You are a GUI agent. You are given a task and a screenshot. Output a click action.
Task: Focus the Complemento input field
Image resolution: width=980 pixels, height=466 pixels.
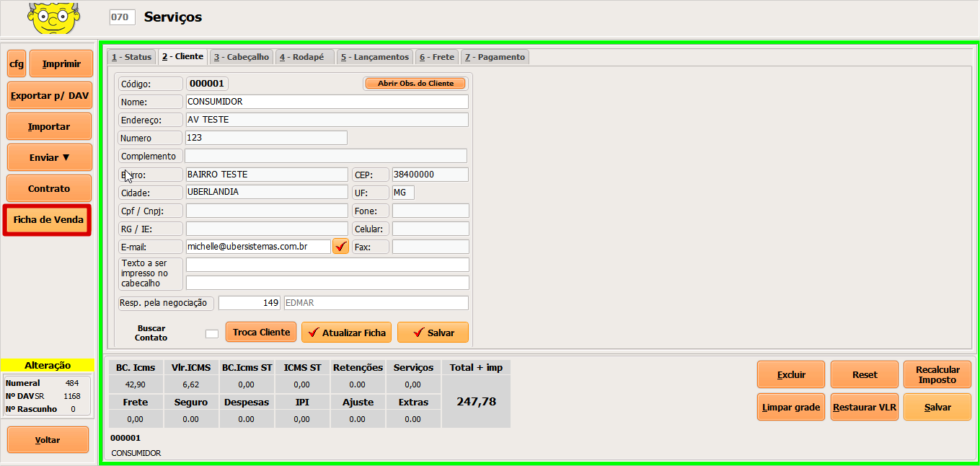325,156
